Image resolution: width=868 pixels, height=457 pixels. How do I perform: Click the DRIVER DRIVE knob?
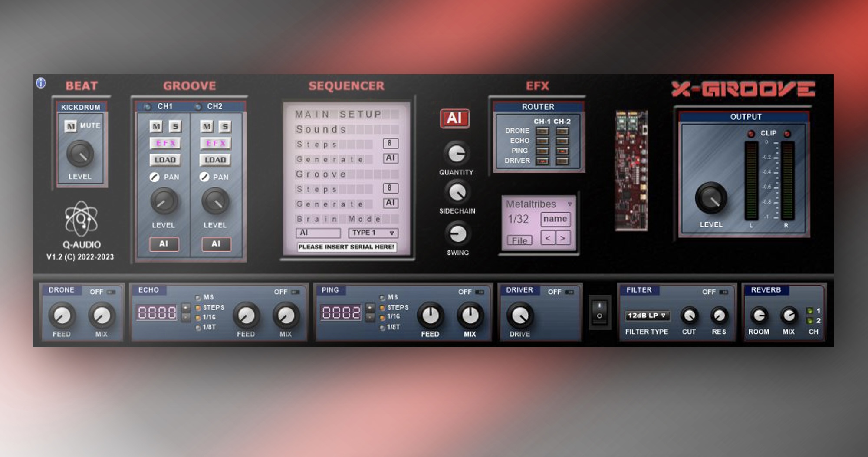520,316
